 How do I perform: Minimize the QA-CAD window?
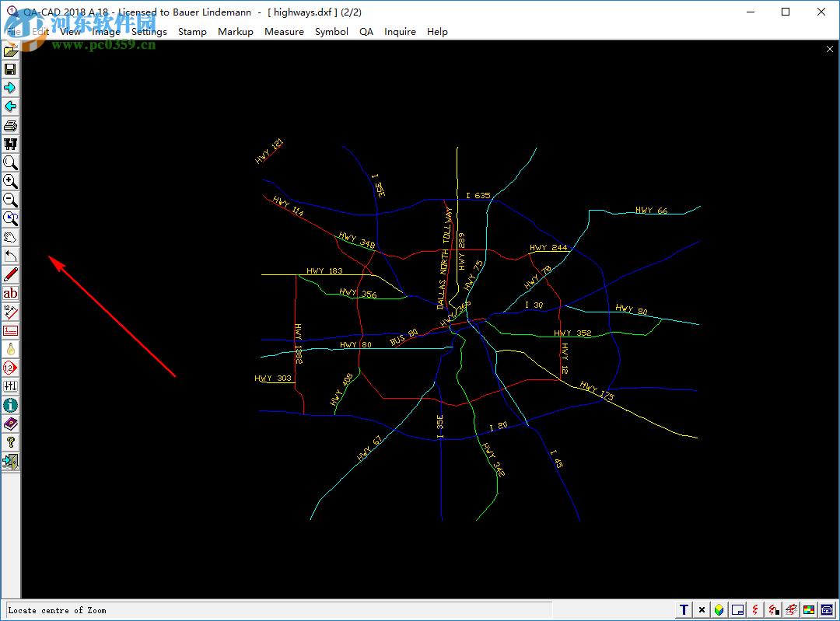(751, 12)
